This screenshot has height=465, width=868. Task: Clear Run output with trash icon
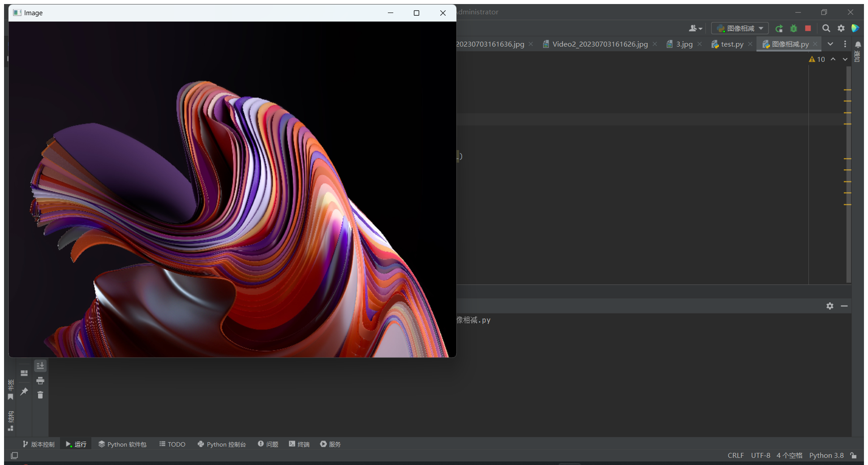[40, 395]
